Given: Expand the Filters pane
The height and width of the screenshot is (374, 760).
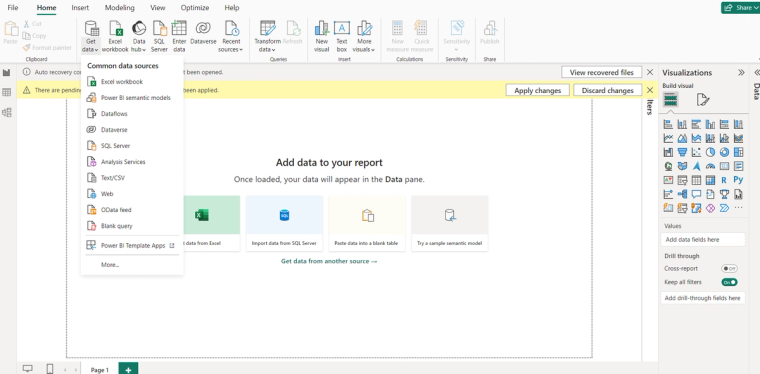Looking at the screenshot, I should coord(650,107).
